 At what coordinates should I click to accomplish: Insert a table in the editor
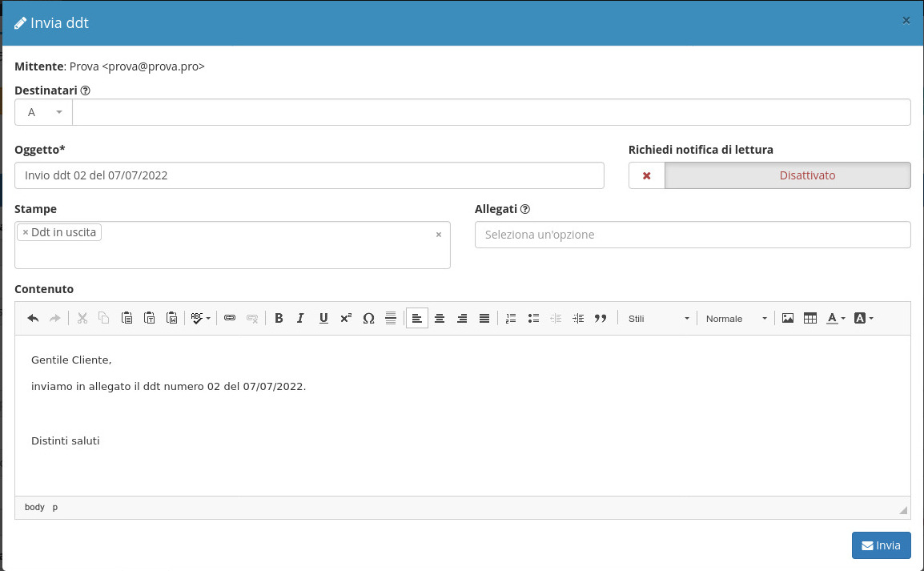pos(810,319)
